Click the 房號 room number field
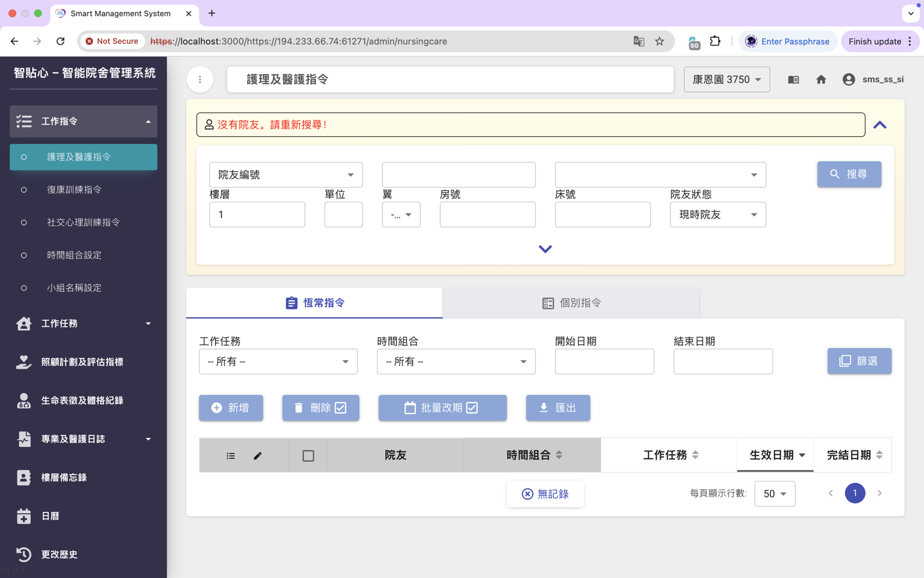The image size is (924, 578). 488,215
